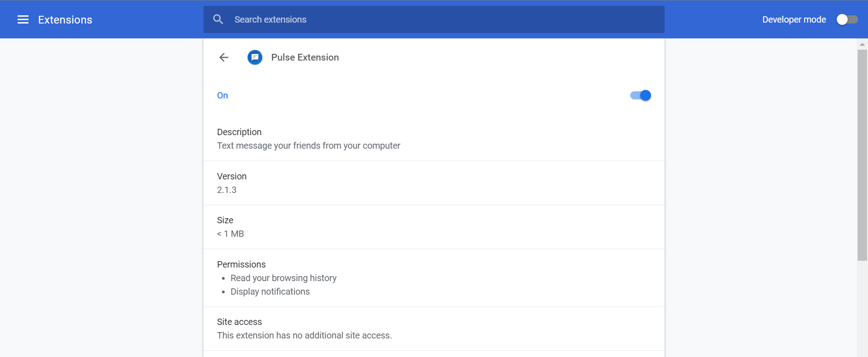Click the Extensions heading in the blue bar

click(65, 19)
